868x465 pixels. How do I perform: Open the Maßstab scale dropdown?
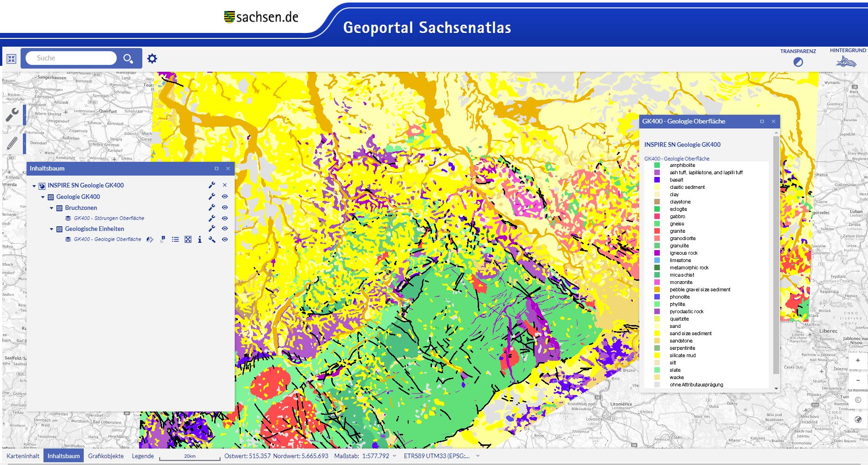(394, 456)
